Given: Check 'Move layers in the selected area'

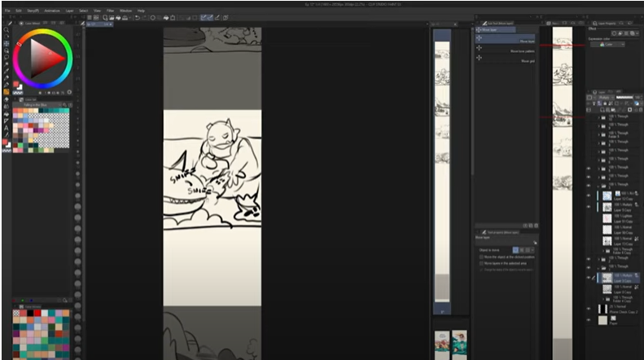Looking at the screenshot, I should coord(482,263).
